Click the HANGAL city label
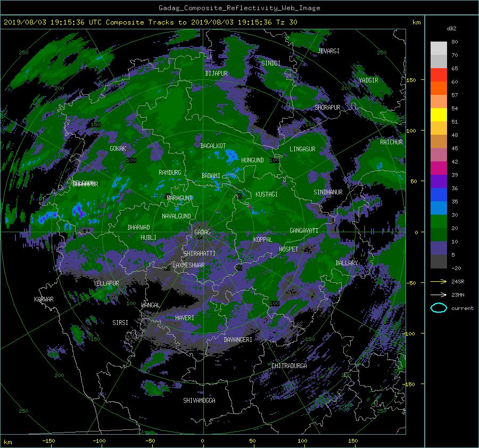This screenshot has width=479, height=448. coord(150,305)
